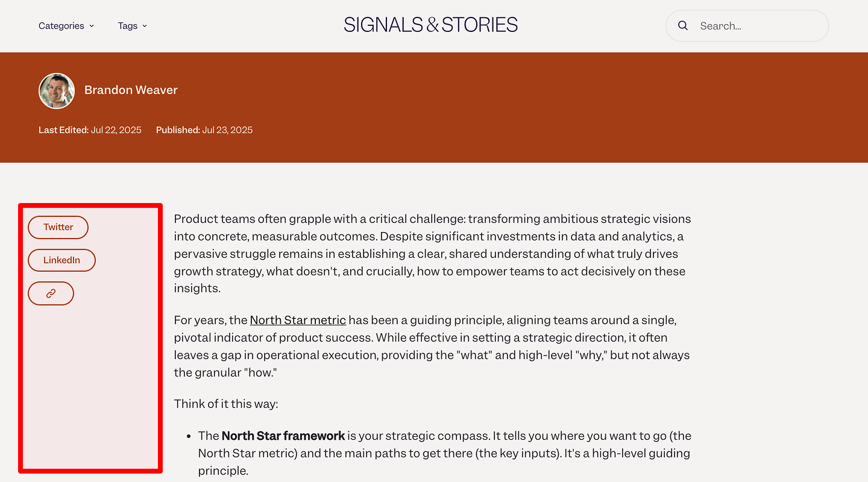This screenshot has width=868, height=482.
Task: Share the article on LinkedIn
Action: click(61, 260)
